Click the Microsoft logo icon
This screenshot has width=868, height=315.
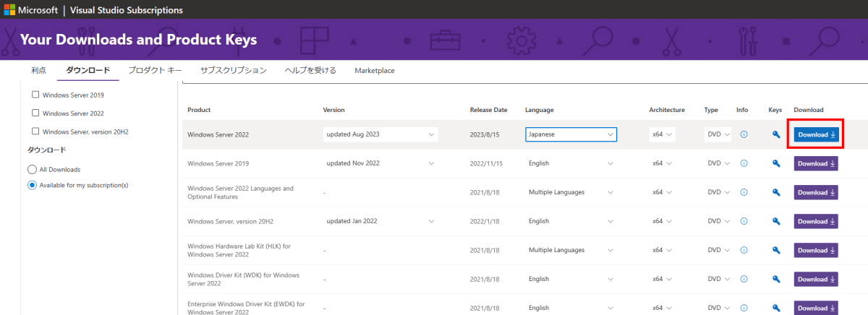pos(10,10)
